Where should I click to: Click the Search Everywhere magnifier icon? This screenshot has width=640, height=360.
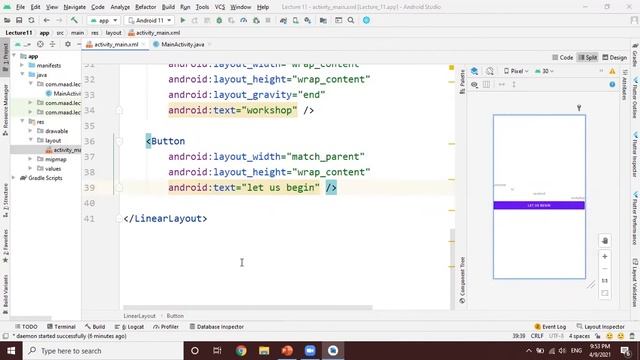tap(351, 20)
